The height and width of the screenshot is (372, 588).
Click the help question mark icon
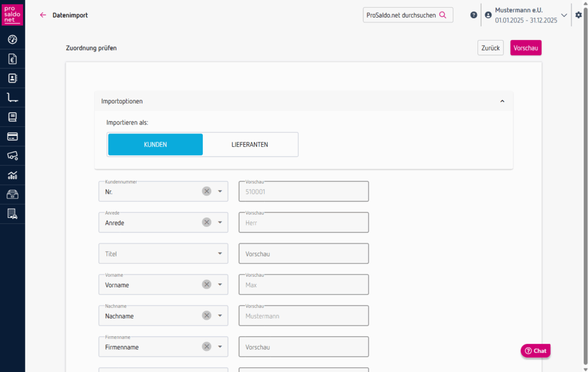(x=474, y=15)
